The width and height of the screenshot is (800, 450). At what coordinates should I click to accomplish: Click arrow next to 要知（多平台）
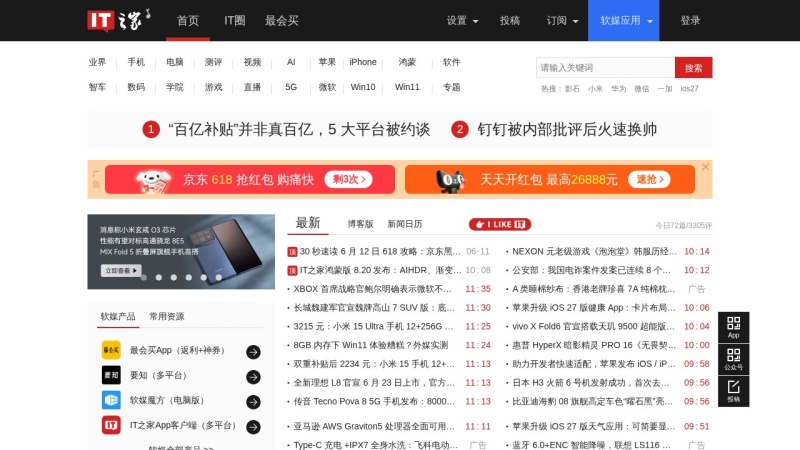coord(253,377)
